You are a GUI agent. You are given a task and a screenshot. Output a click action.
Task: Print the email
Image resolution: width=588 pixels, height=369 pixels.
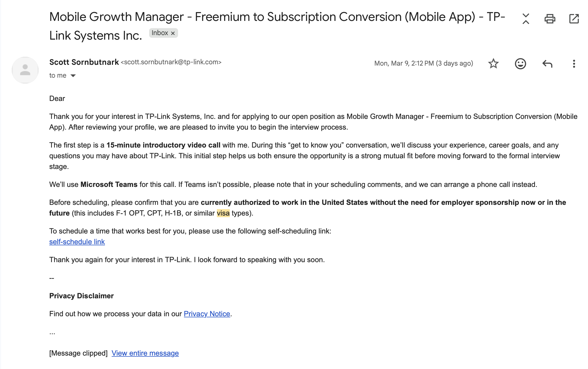pos(550,18)
